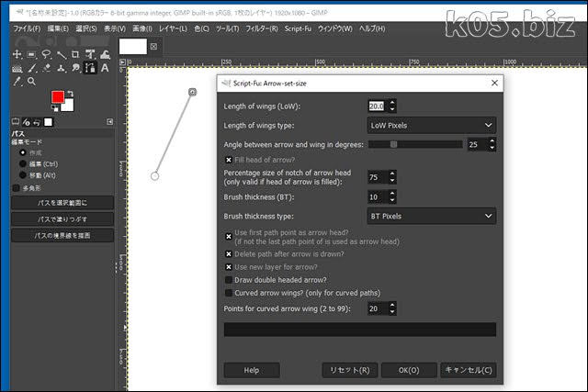Open the Tool Options tab icon
Screen dimensions: 588x392
coord(16,122)
